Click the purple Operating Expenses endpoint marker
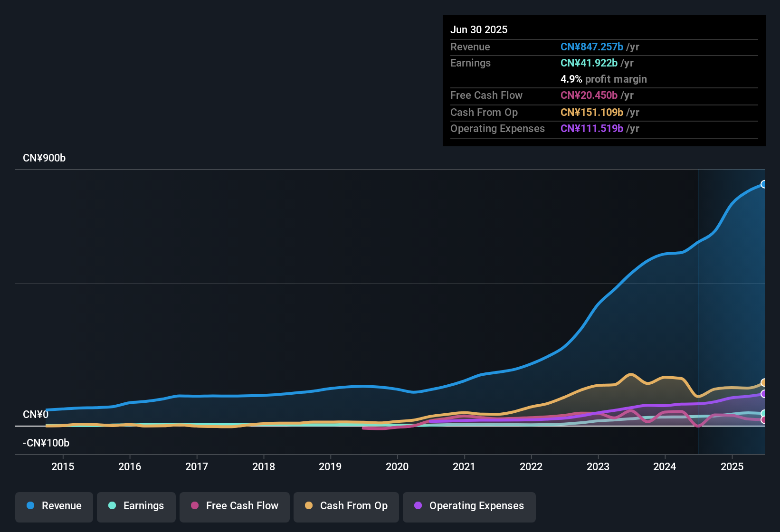 pyautogui.click(x=763, y=394)
